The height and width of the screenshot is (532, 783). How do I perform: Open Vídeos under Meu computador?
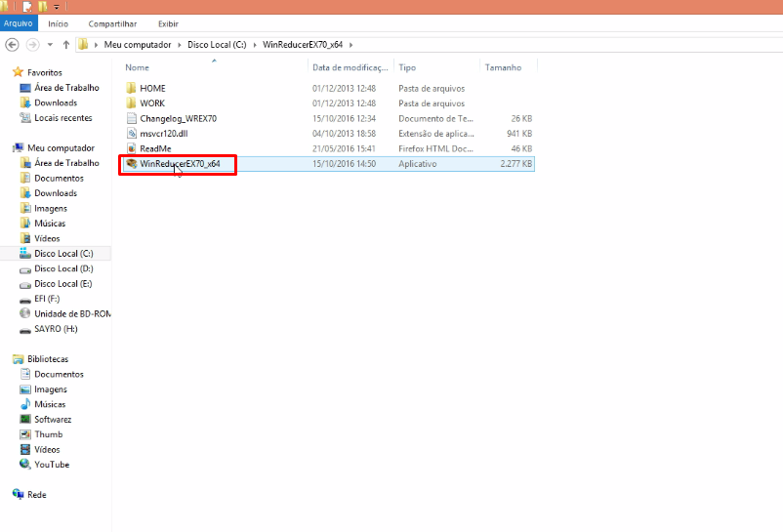(x=47, y=238)
